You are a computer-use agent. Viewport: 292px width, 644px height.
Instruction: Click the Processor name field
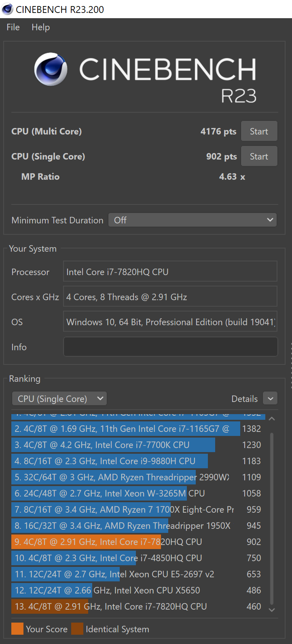pyautogui.click(x=170, y=272)
